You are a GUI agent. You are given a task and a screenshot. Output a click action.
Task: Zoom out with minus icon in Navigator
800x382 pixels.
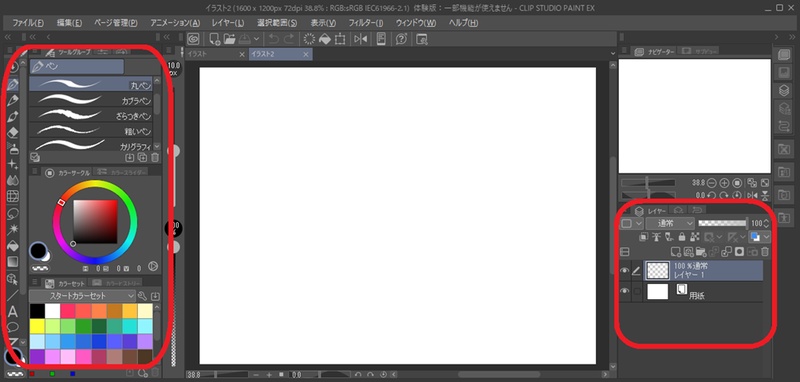pos(711,183)
